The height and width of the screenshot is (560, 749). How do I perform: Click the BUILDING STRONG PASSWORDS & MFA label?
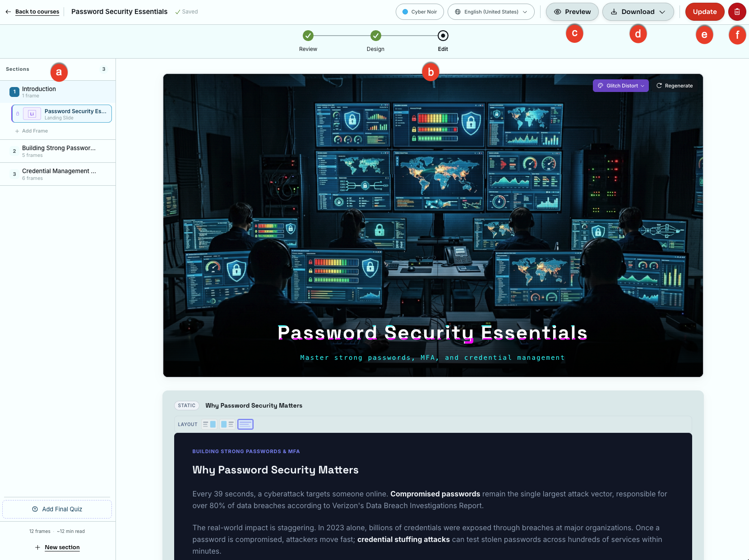click(x=246, y=451)
